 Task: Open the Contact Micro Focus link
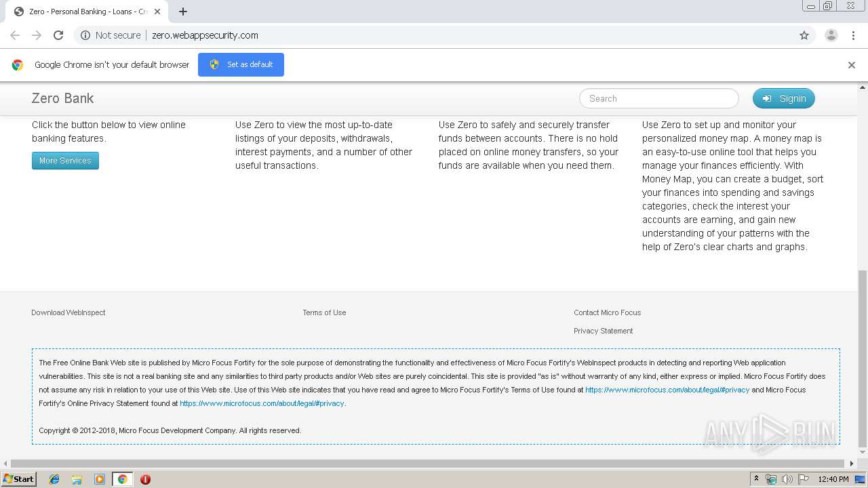click(607, 312)
